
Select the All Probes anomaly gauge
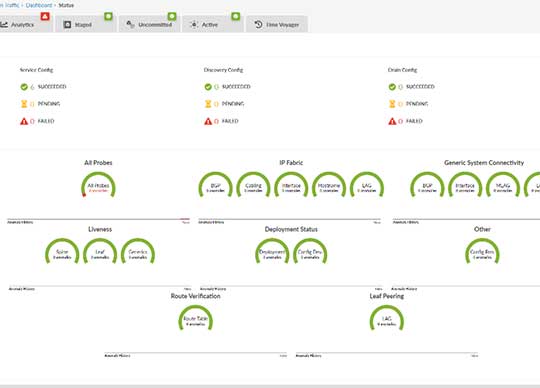(98, 186)
